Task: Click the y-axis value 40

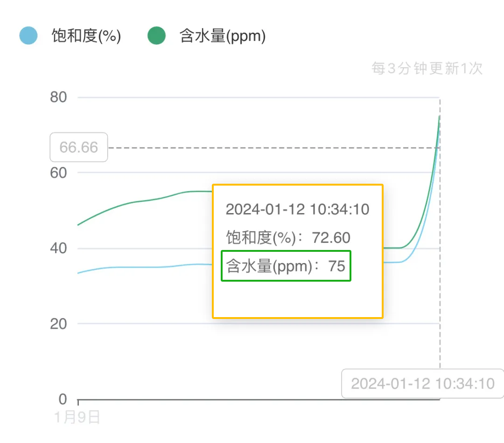Action: (x=58, y=248)
